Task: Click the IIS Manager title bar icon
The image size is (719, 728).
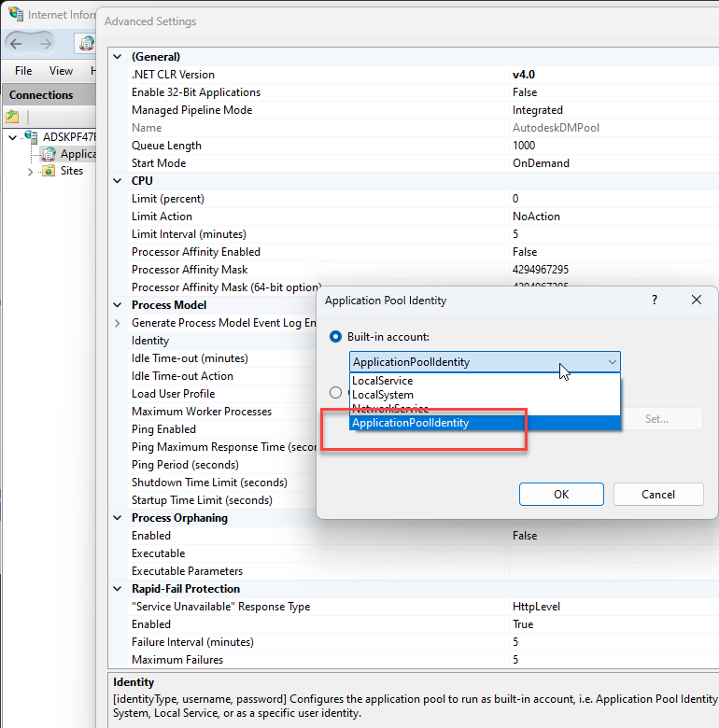Action: [x=16, y=13]
